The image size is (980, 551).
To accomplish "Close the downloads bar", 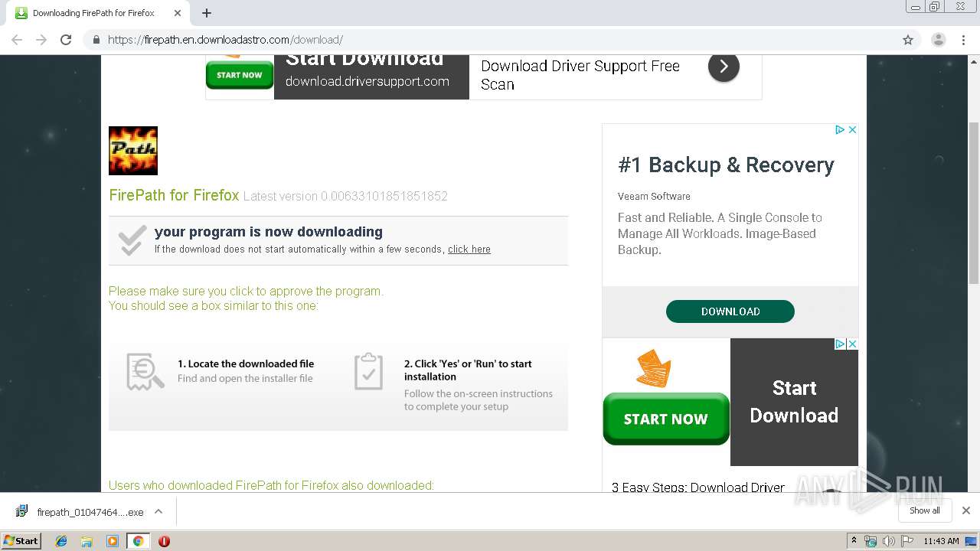I will (x=966, y=510).
